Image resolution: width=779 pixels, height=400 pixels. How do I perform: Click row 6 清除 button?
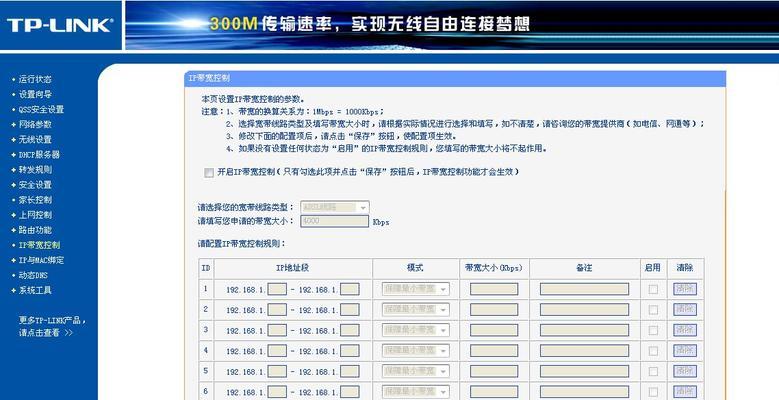685,392
